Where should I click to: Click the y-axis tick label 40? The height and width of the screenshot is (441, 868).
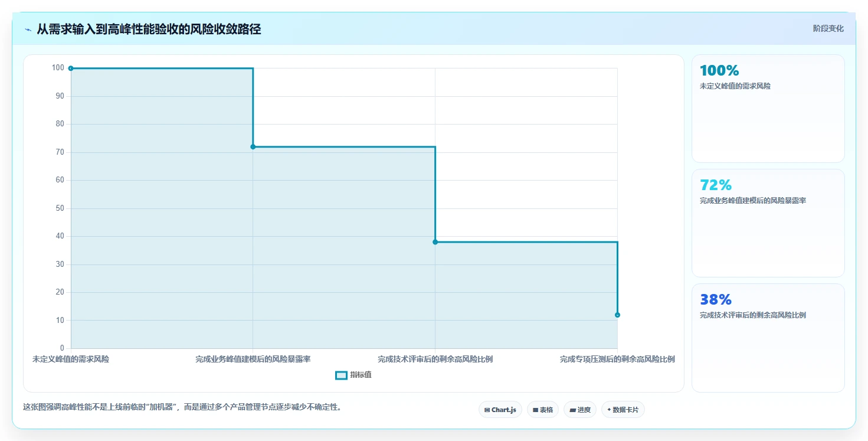pyautogui.click(x=60, y=236)
